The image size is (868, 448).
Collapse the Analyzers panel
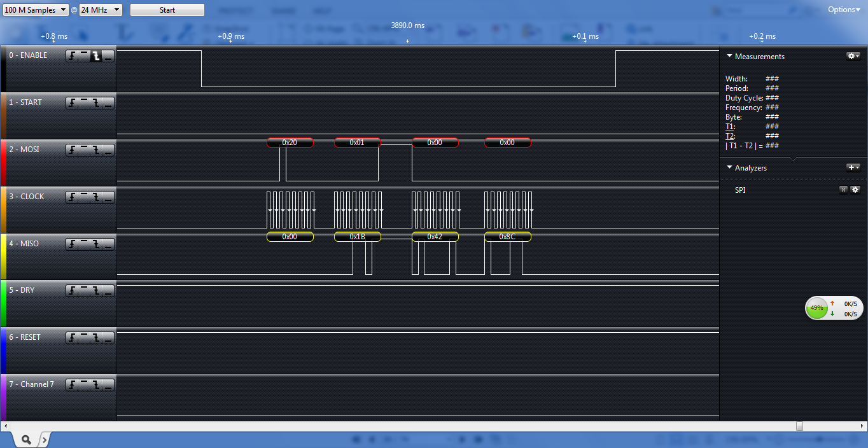pyautogui.click(x=729, y=167)
